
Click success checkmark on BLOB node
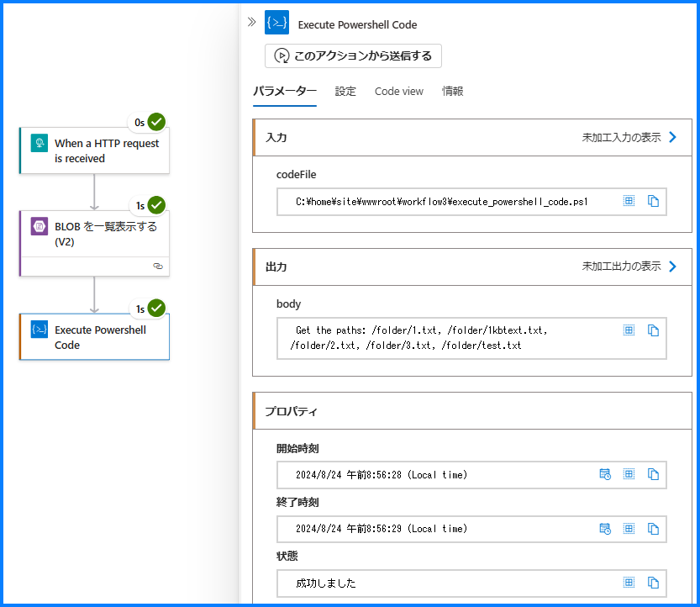coord(156,205)
